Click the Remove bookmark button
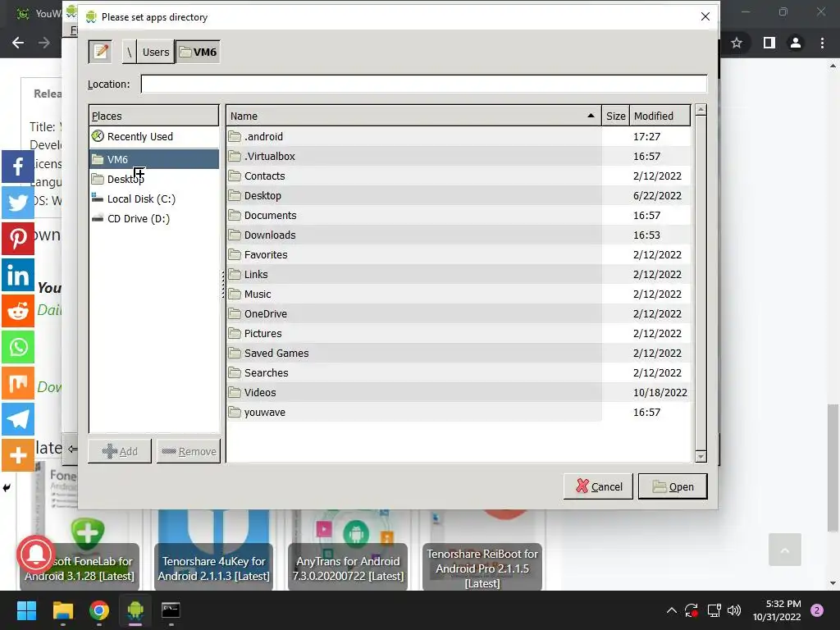The width and height of the screenshot is (840, 630). pos(189,451)
